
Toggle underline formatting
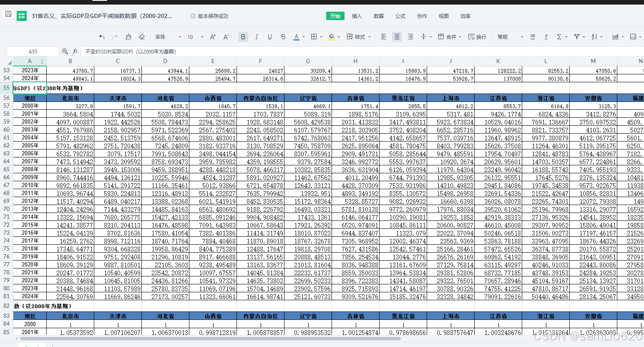coord(270,37)
